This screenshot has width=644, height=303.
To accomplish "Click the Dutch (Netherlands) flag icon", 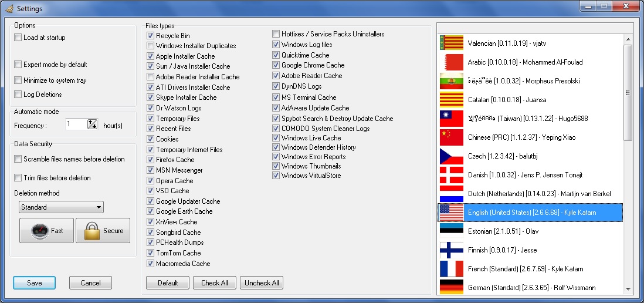I will (452, 194).
